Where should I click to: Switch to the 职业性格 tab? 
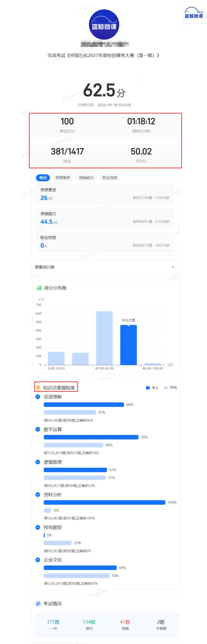(x=110, y=178)
